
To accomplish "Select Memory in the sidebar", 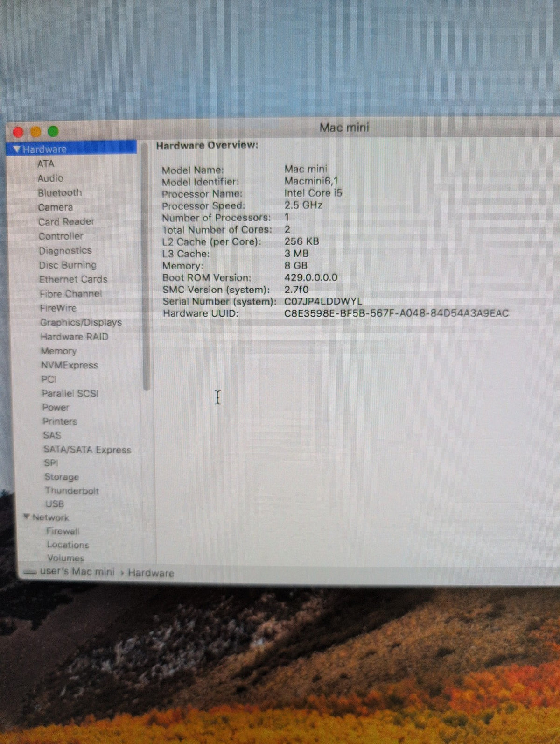I will (58, 351).
